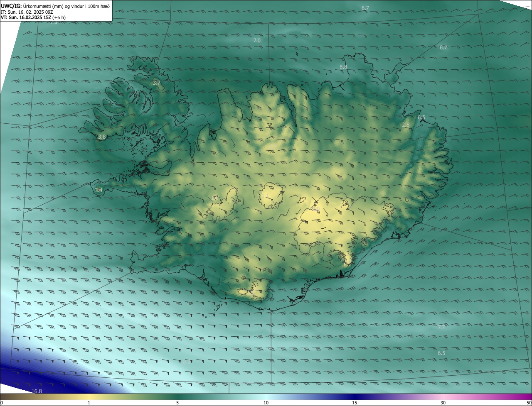Click the 6.8 value near the northeast coast

pos(343,67)
